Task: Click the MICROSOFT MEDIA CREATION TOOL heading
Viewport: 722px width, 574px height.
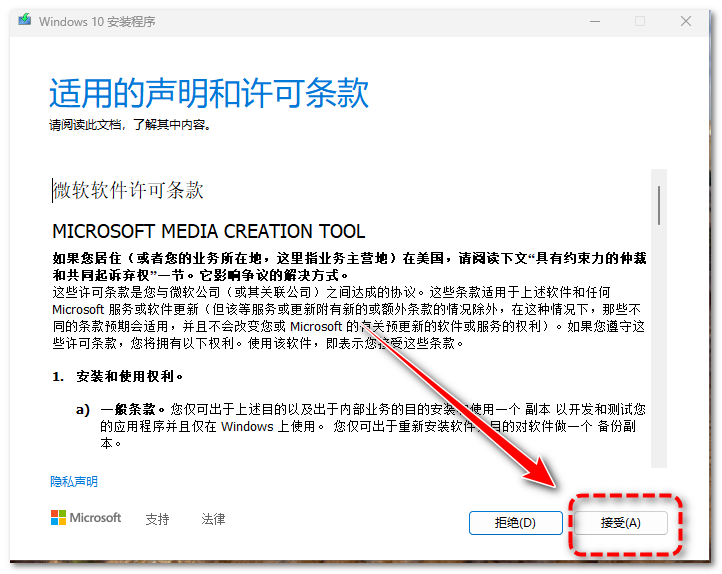Action: coord(209,231)
